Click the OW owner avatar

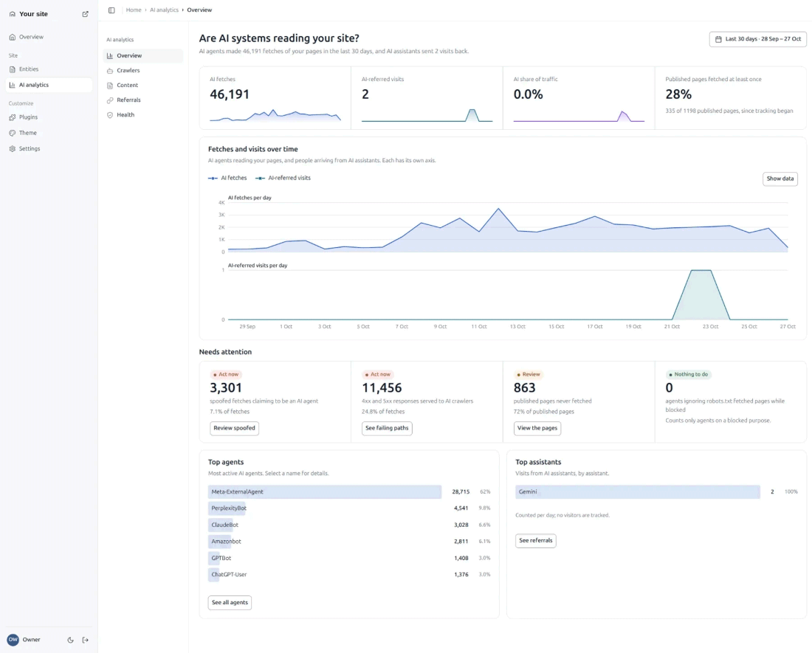pyautogui.click(x=13, y=640)
